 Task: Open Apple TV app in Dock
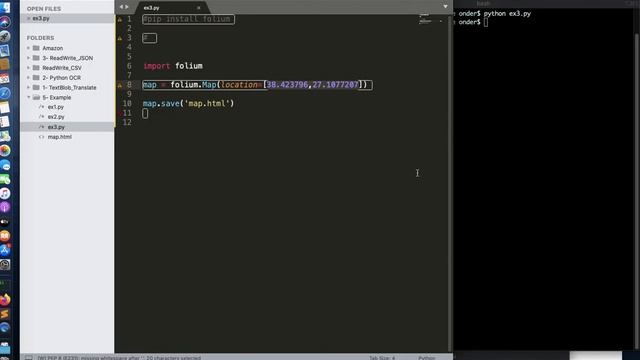(x=5, y=222)
